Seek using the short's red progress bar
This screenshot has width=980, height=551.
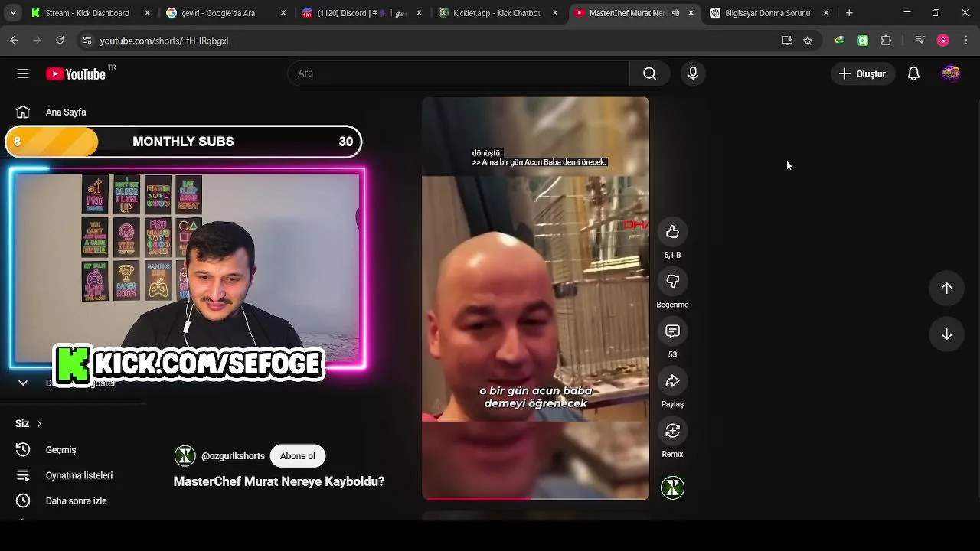coord(535,498)
